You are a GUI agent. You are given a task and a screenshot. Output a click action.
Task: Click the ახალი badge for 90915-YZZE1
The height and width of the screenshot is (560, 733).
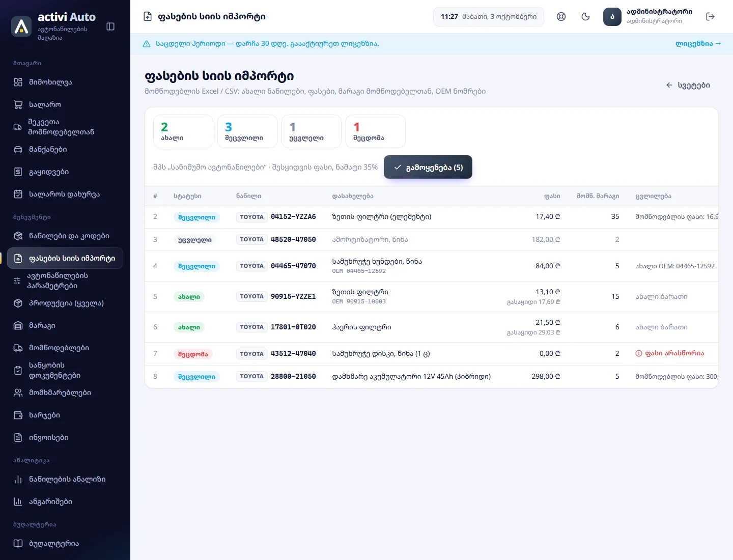pyautogui.click(x=189, y=297)
